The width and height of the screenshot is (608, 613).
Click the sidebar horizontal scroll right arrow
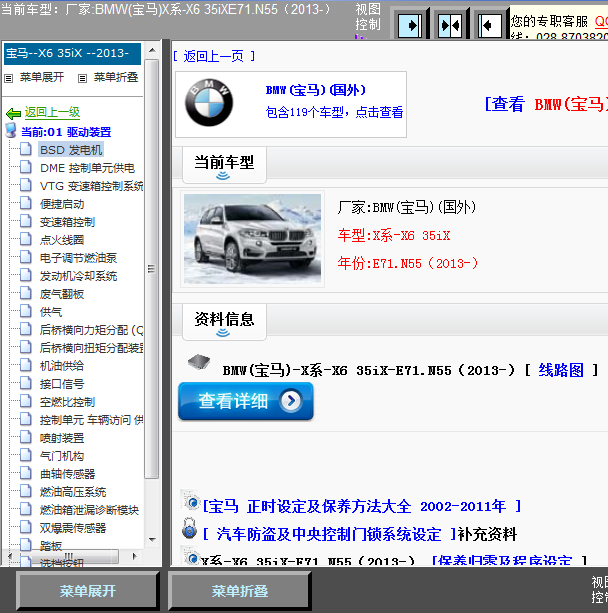pyautogui.click(x=135, y=556)
